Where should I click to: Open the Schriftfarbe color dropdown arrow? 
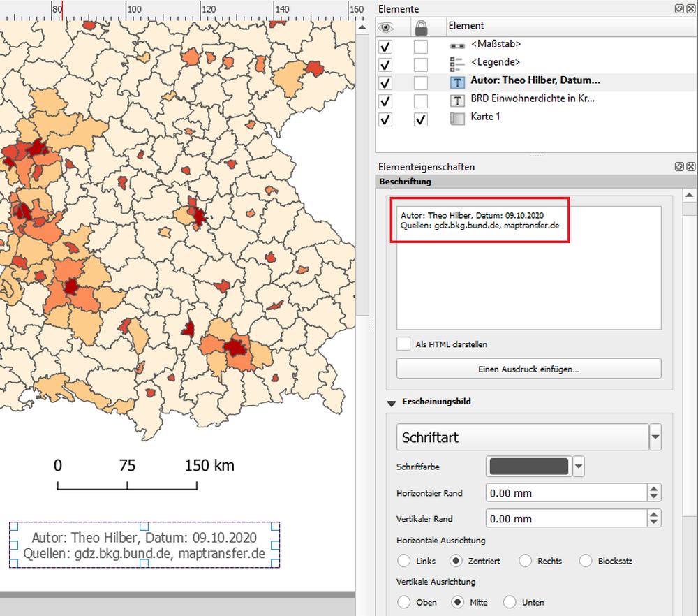[x=578, y=467]
